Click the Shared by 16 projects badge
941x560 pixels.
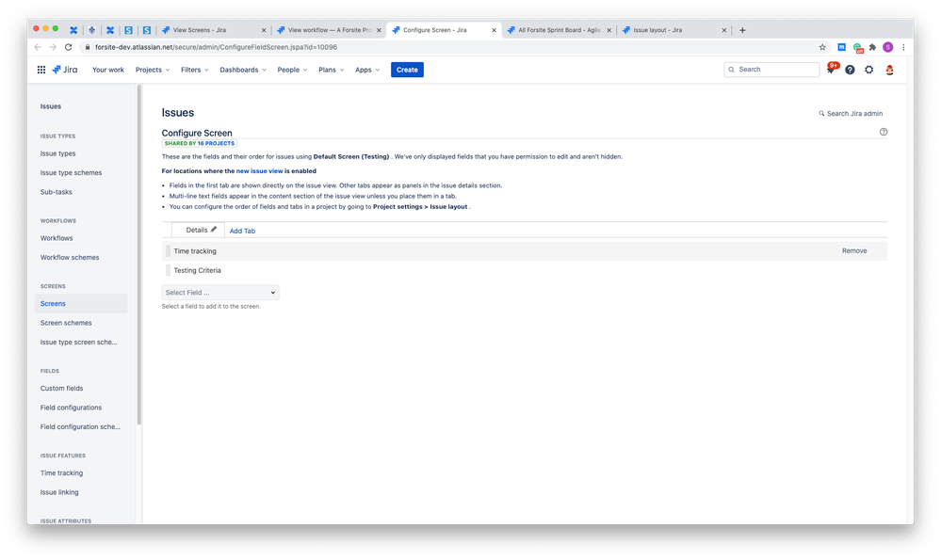[x=200, y=144]
